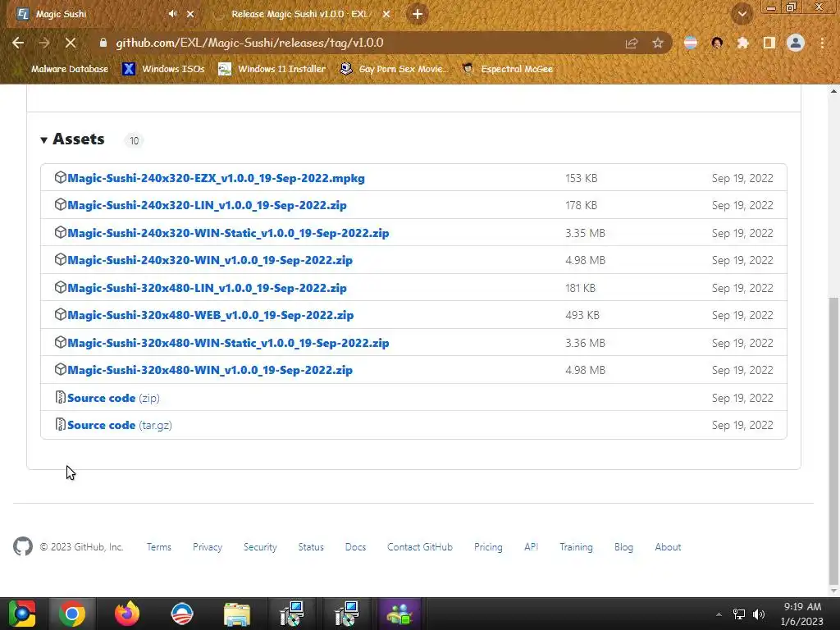Download Magic-Sushi-240x320-WIN-Static zip
Screen dimensions: 840x630
coord(228,233)
